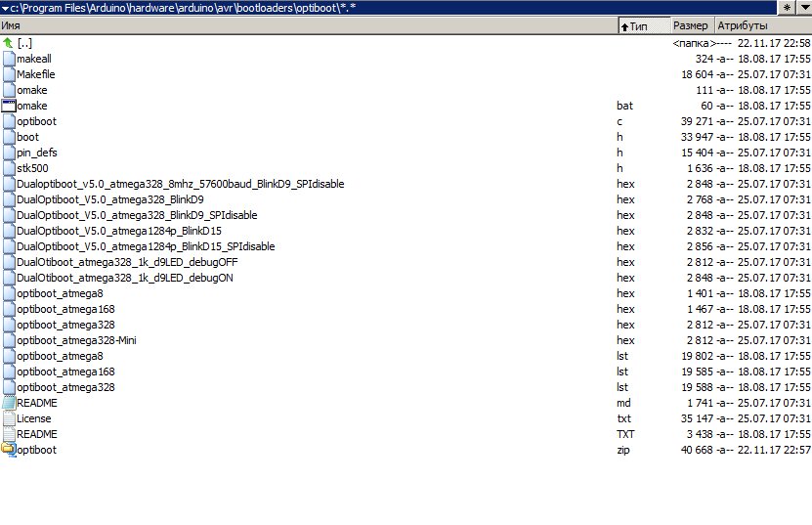Viewport: 812px width, 525px height.
Task: Select the Dualoptiboot 8mhz 57600baud file icon
Action: coord(9,184)
